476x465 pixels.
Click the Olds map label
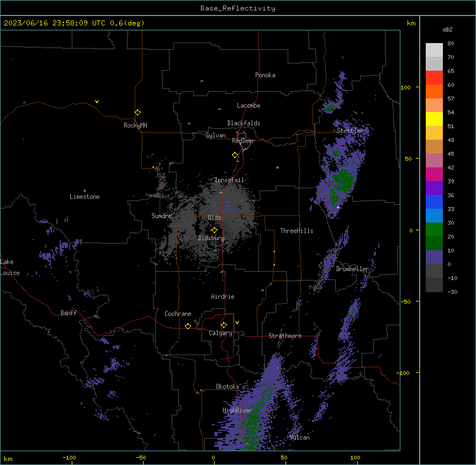click(214, 218)
